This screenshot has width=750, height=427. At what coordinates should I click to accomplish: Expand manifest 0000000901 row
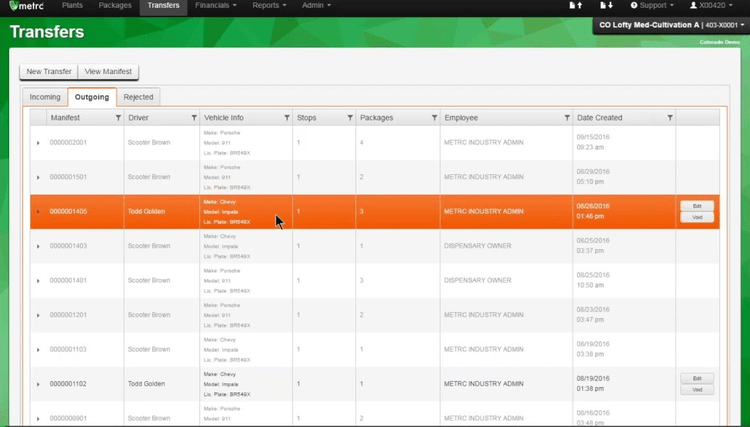38,418
